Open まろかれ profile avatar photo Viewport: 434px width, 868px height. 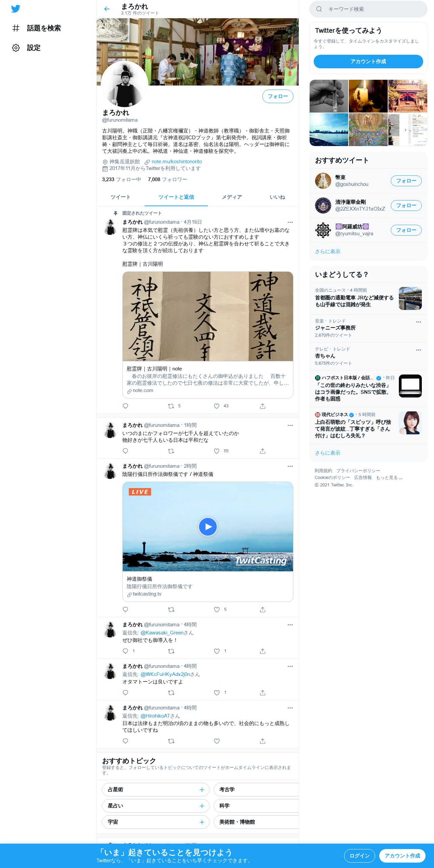tap(124, 84)
